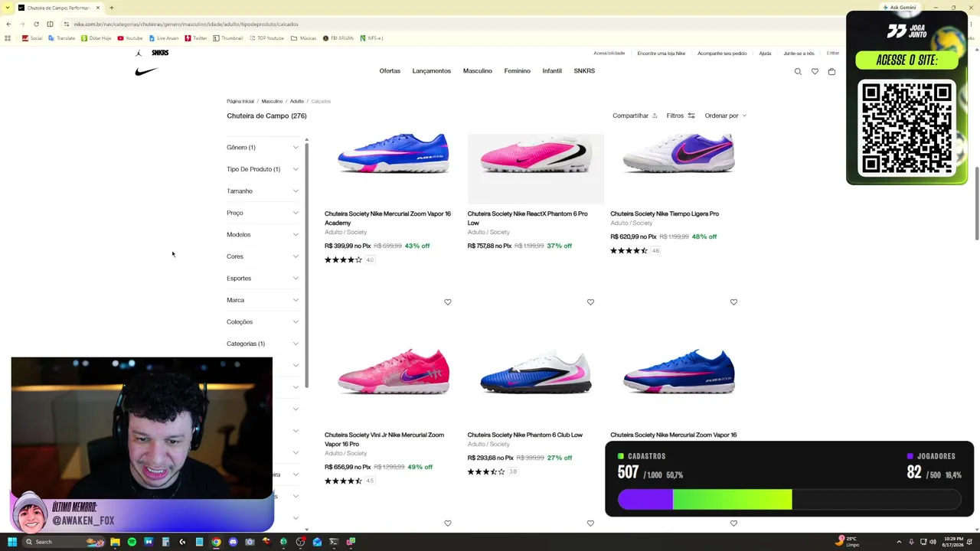
Task: Launch Spotify from the taskbar
Action: (132, 542)
